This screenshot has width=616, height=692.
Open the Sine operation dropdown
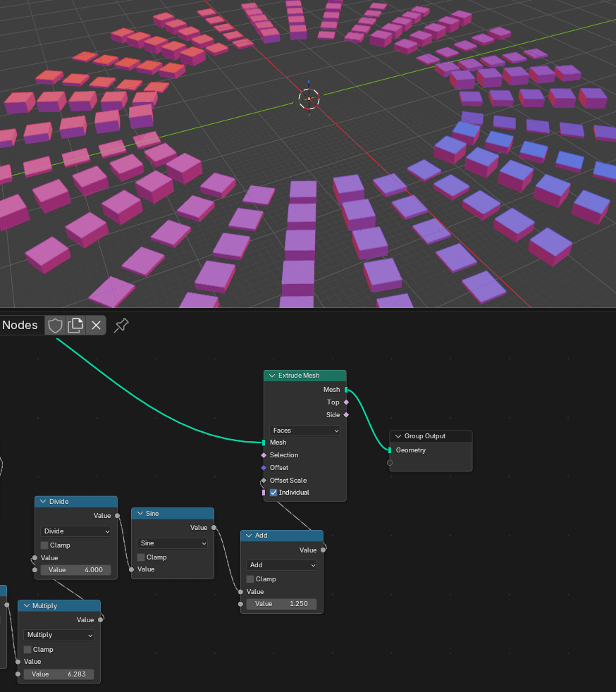pos(173,543)
